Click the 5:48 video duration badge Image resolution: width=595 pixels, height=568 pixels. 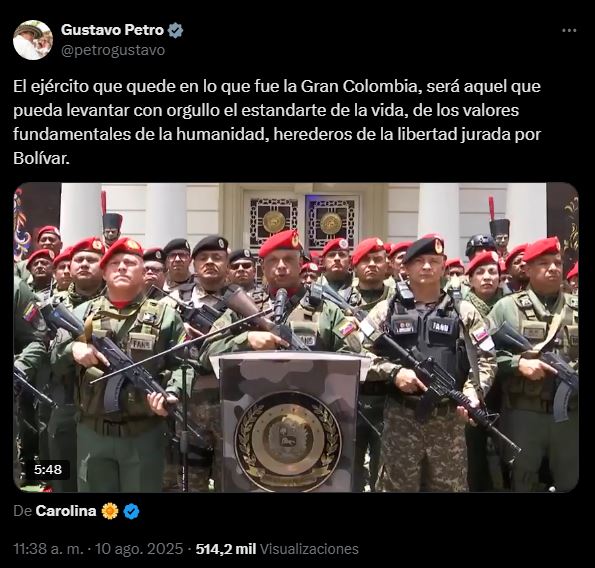[48, 470]
